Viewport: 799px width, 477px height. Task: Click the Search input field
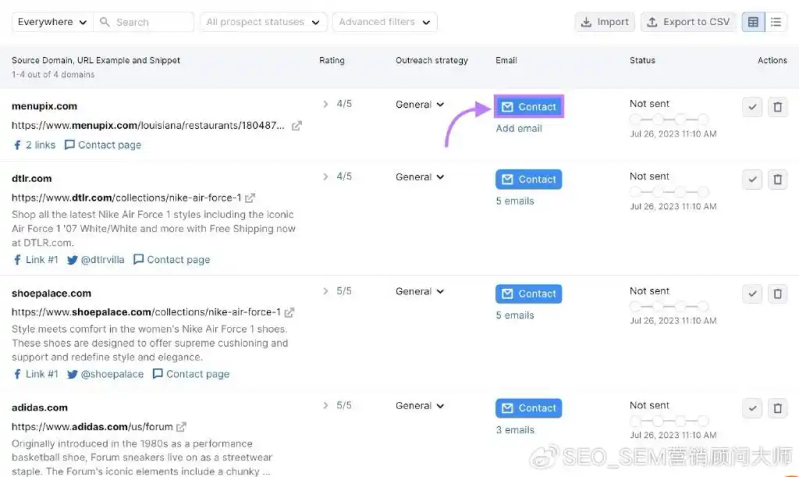[x=150, y=22]
